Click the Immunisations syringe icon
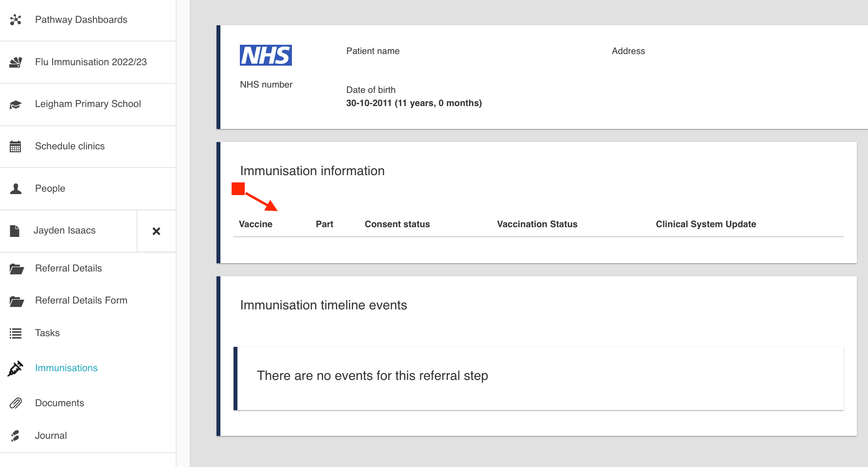The image size is (868, 467). click(x=16, y=368)
